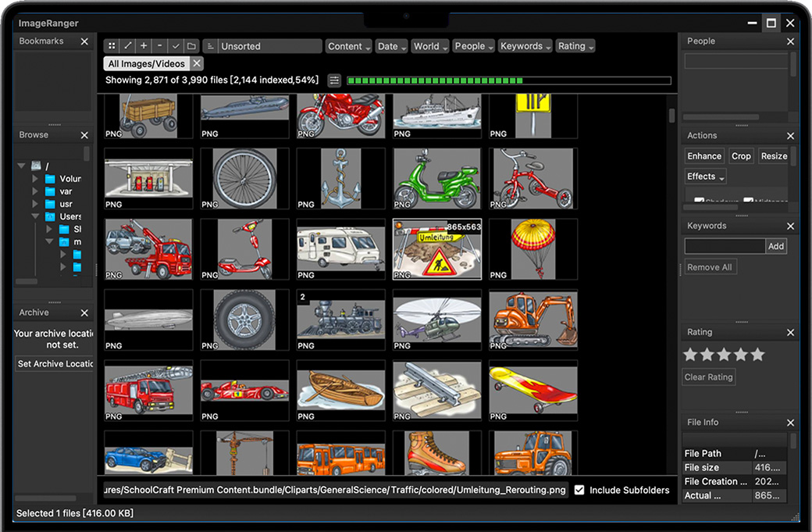Image resolution: width=812 pixels, height=532 pixels.
Task: Click the diagonal expand icon in toolbar
Action: click(x=128, y=46)
